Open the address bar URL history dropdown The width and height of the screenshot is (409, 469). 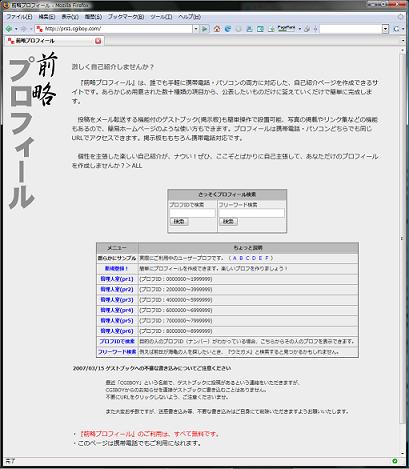(x=196, y=29)
